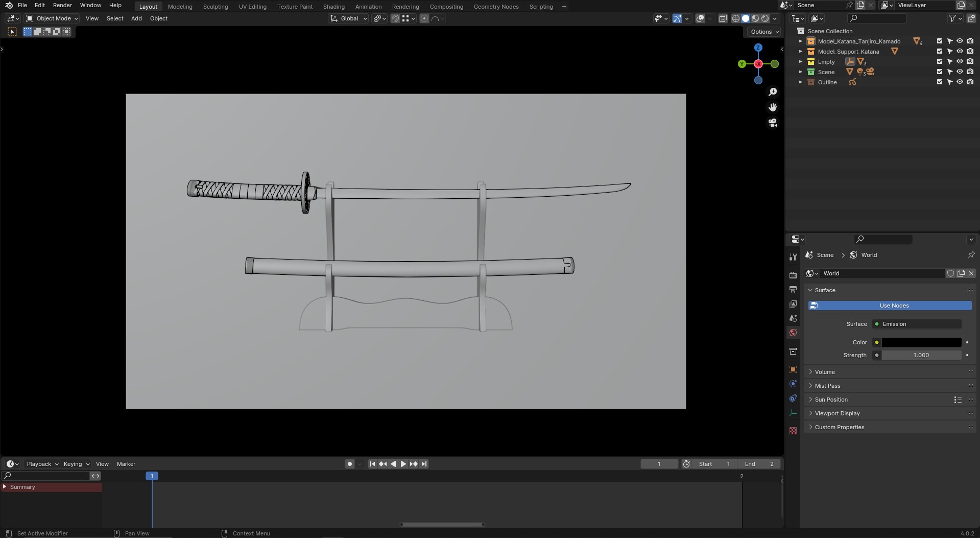This screenshot has height=538, width=980.
Task: Jump to the timeline end frame
Action: pos(424,464)
